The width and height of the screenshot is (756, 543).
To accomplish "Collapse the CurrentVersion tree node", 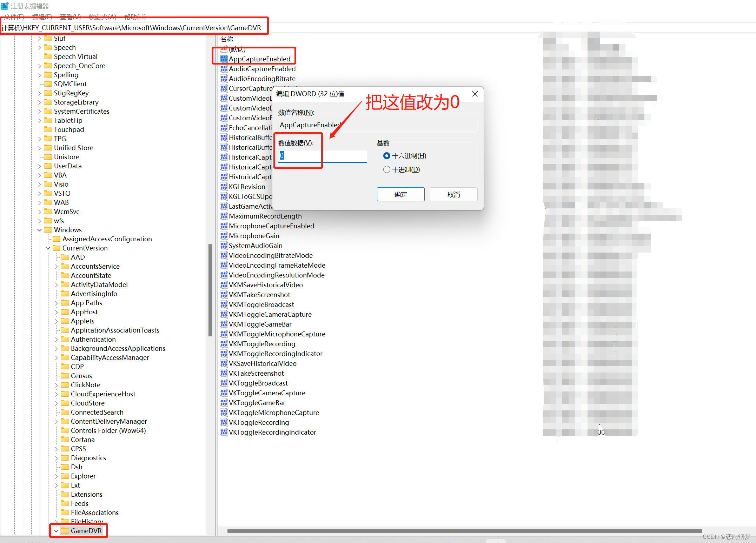I will tap(48, 248).
